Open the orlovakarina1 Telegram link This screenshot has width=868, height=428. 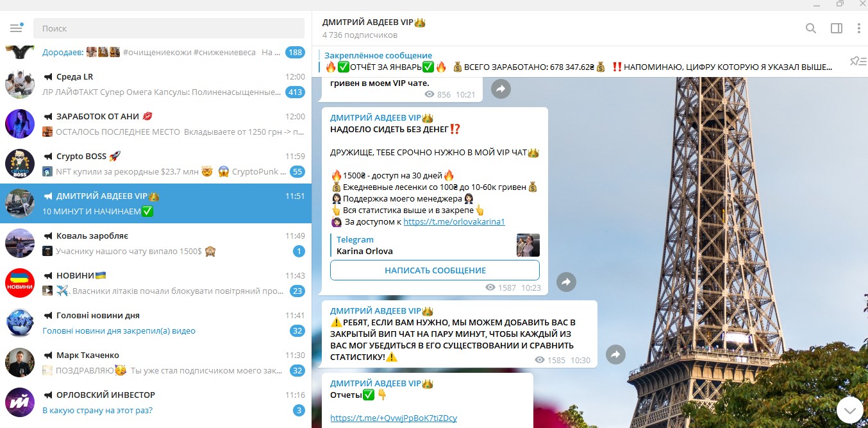(454, 222)
